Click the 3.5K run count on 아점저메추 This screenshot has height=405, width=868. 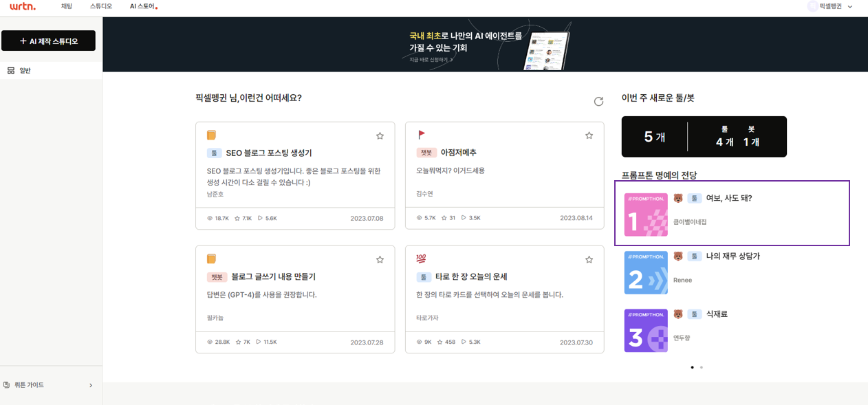pyautogui.click(x=471, y=218)
